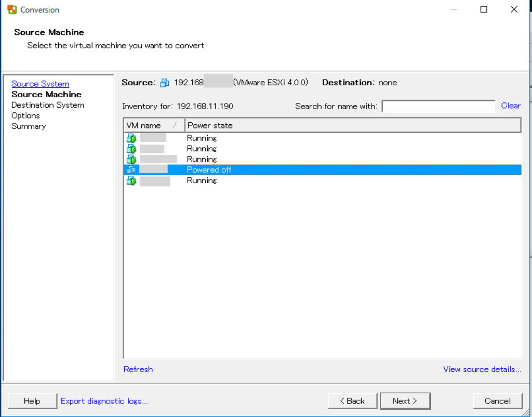Viewport: 532px width, 417px height.
Task: Select the last running VM's icon
Action: tap(131, 180)
